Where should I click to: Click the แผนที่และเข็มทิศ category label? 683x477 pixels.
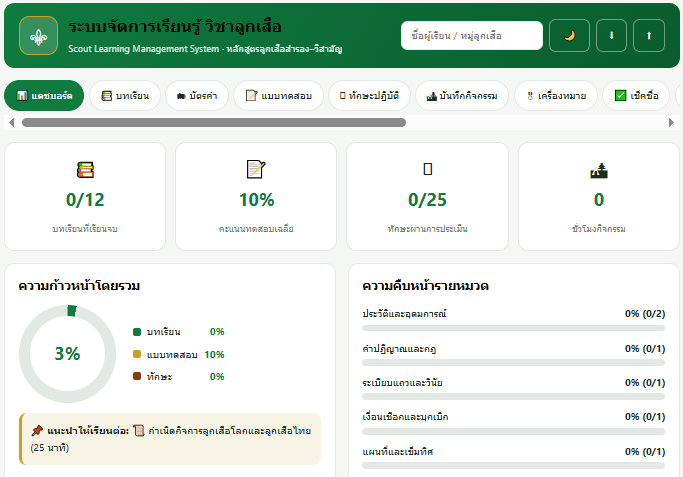click(398, 452)
